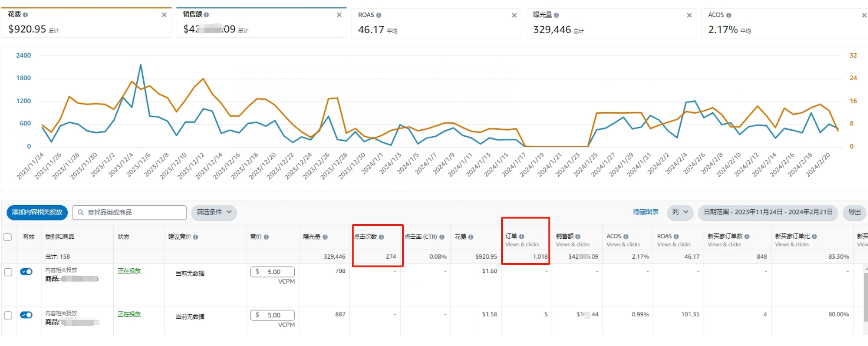Click info icon beside ROAS card title

[x=379, y=15]
